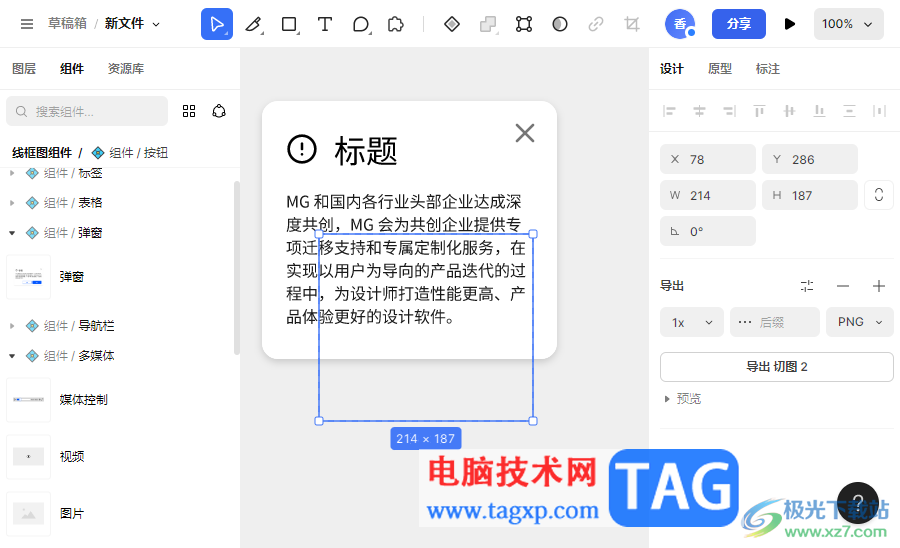Screen dimensions: 900x548
Task: Click the align bottom icon
Action: [819, 111]
